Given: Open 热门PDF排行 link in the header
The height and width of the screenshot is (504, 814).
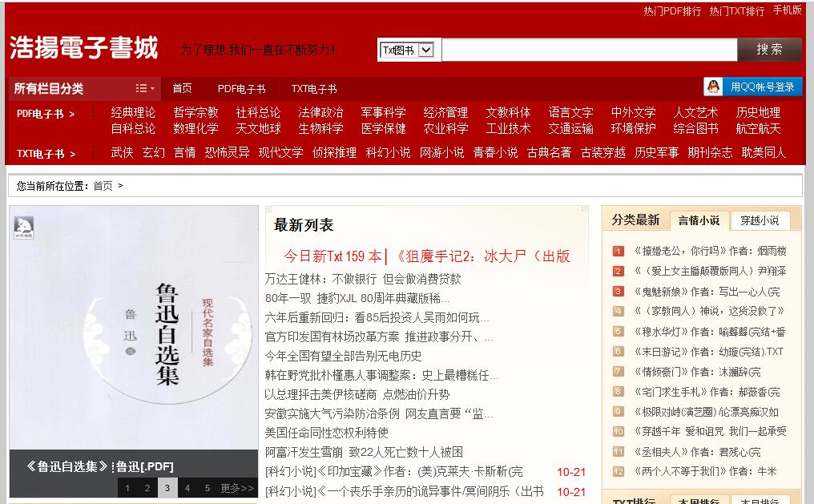Looking at the screenshot, I should point(672,11).
